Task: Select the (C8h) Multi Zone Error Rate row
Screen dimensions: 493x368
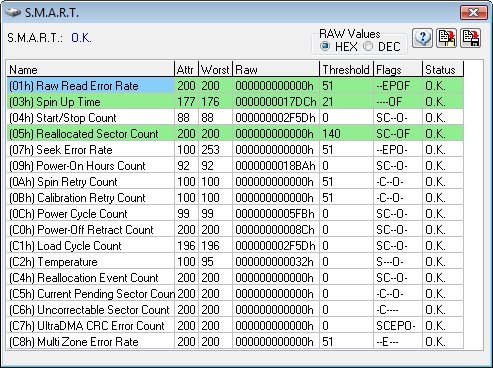Action: [235, 342]
